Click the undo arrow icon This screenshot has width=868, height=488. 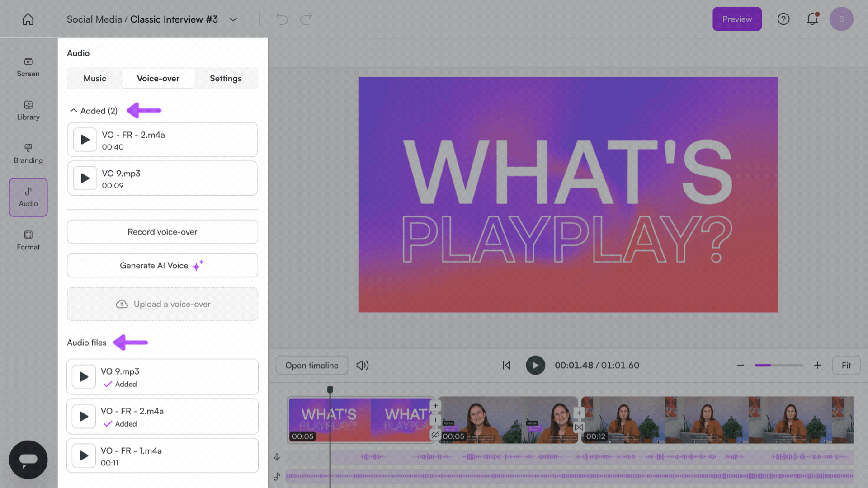(282, 19)
